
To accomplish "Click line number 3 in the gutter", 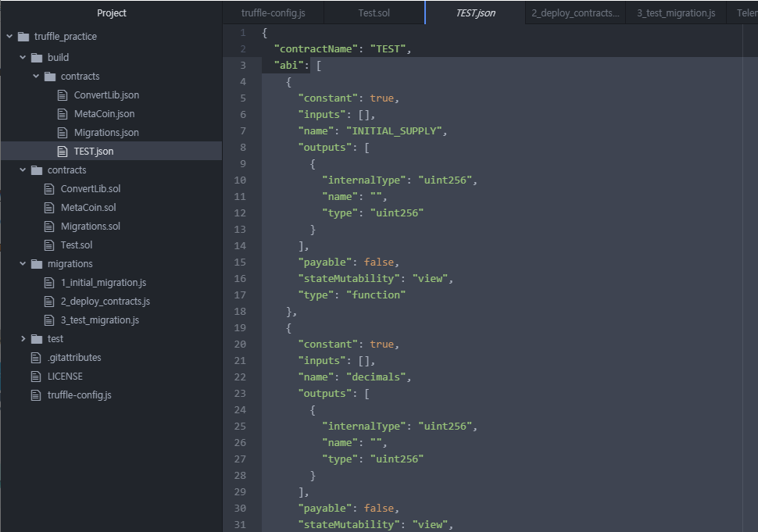I will [x=243, y=66].
